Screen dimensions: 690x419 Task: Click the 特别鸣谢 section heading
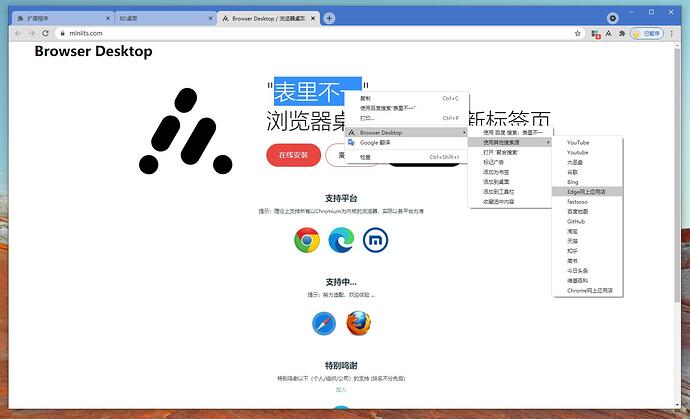coord(341,365)
